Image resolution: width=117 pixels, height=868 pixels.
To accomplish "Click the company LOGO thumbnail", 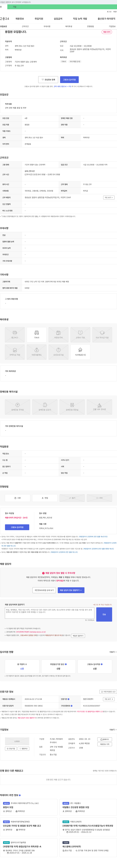I will click(x=17, y=741).
